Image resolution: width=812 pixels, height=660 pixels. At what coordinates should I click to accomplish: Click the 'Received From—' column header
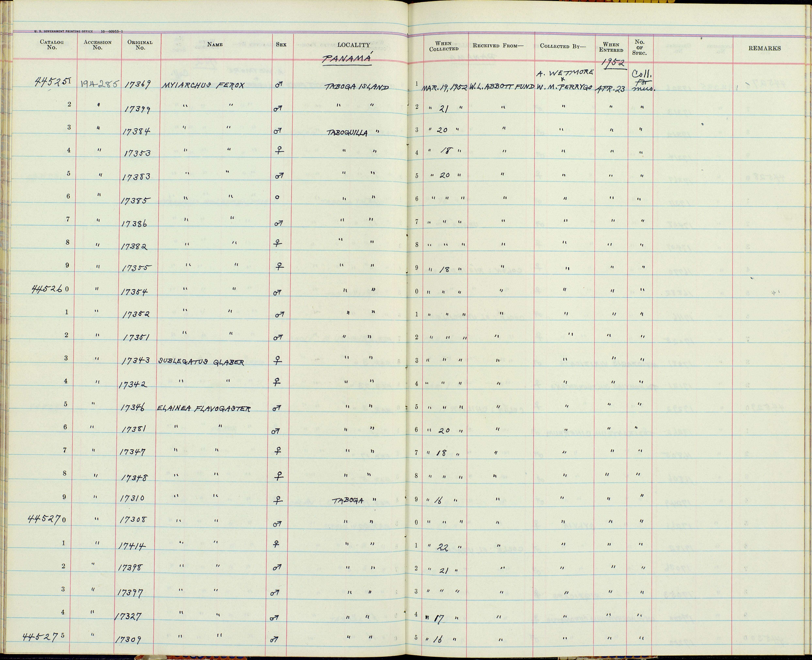tap(498, 46)
